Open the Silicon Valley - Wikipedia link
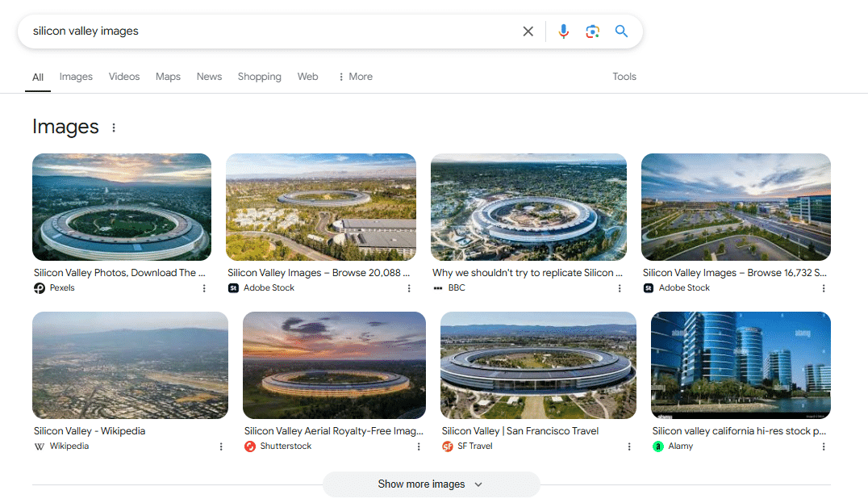Screen dimensions: 868x503 tap(90, 431)
